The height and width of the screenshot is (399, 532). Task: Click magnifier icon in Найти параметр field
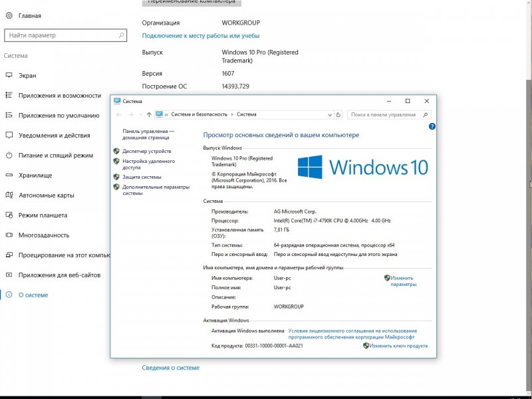tap(121, 35)
